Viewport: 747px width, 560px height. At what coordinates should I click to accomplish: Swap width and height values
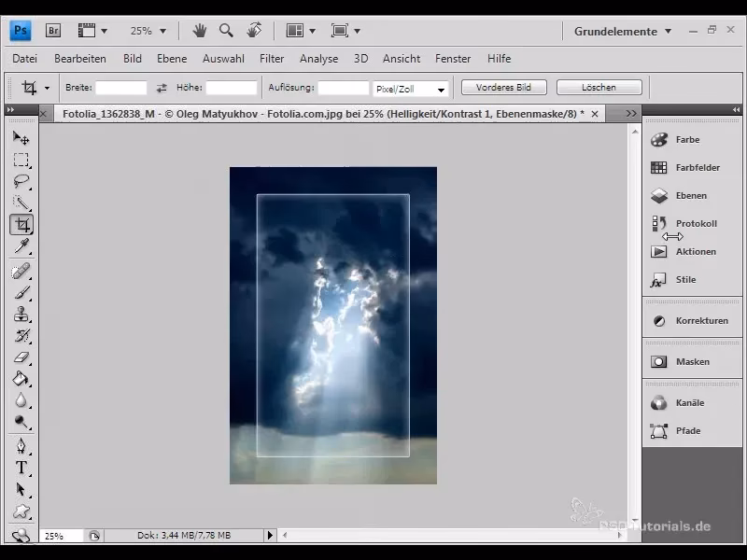point(162,88)
